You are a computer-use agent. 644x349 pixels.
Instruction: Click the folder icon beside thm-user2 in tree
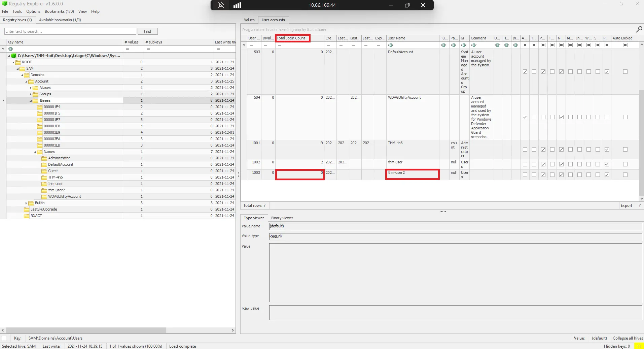tap(44, 190)
